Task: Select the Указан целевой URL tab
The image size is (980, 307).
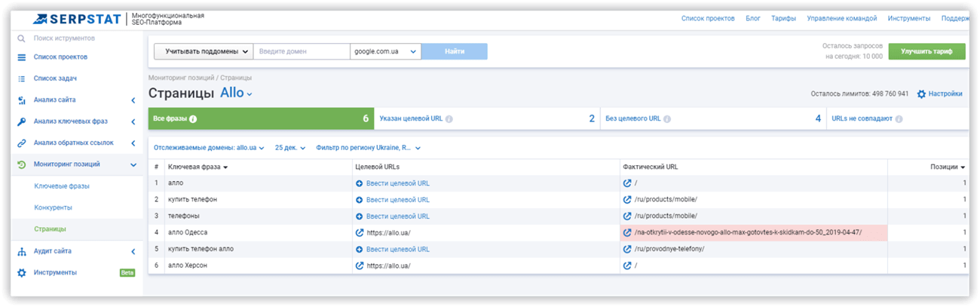Action: point(486,119)
